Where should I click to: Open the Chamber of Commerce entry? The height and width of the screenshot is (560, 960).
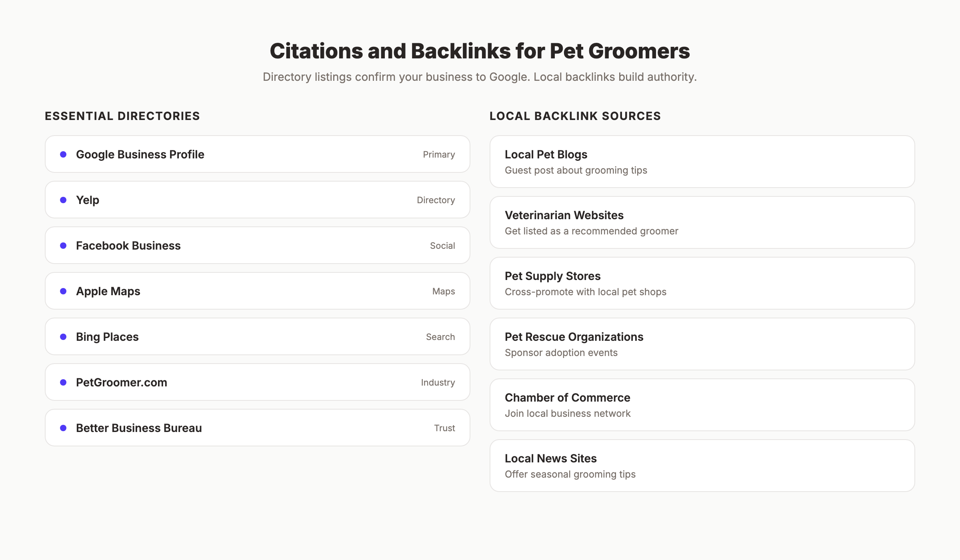(x=702, y=404)
